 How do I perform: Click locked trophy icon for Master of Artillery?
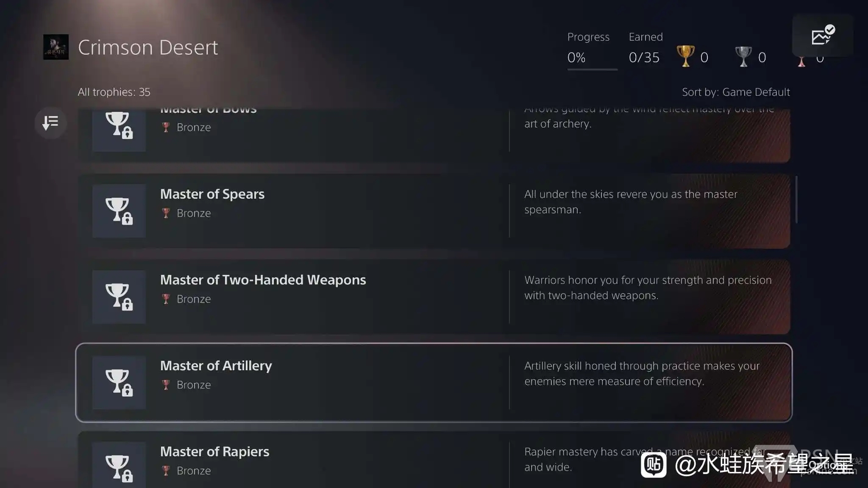[119, 383]
